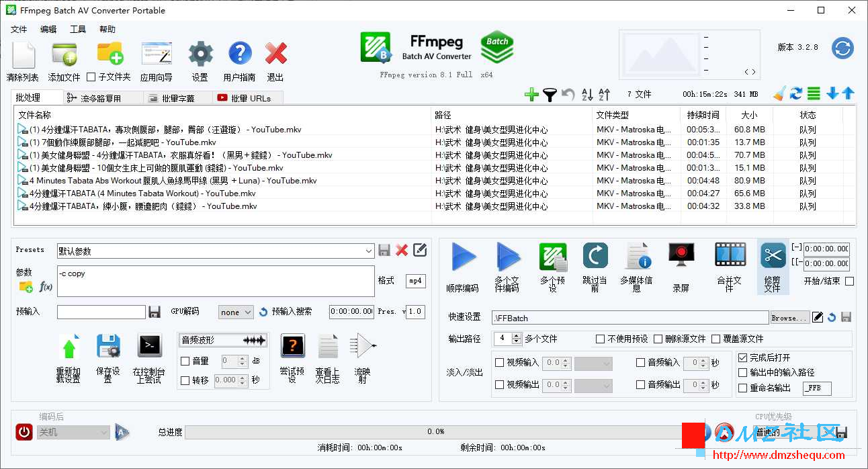Open the 工具 menu

(78, 30)
